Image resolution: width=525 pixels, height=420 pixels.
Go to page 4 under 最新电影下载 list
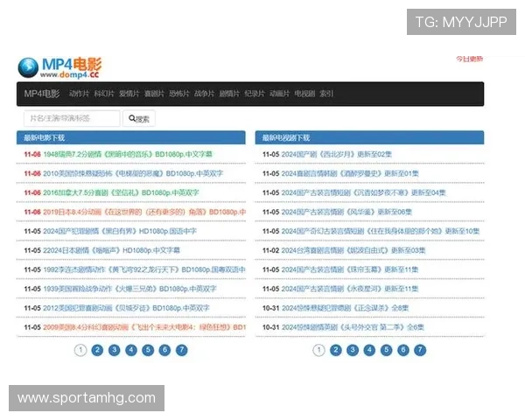pyautogui.click(x=131, y=350)
